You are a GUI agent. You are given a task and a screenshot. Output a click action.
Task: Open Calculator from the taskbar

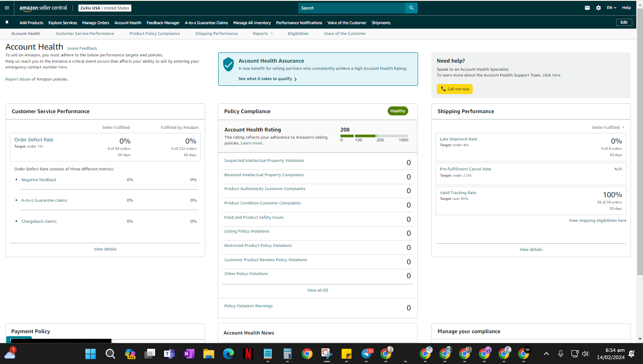[x=287, y=354]
